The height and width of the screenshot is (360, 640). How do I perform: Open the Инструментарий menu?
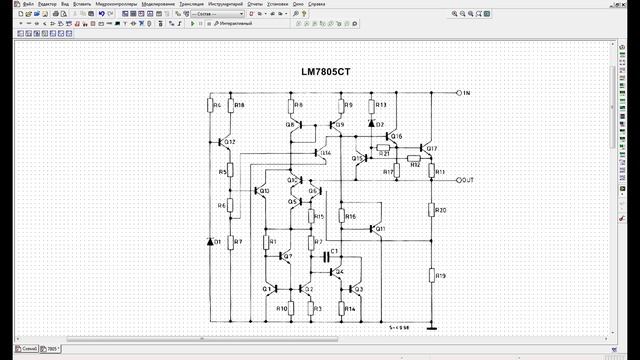(225, 4)
